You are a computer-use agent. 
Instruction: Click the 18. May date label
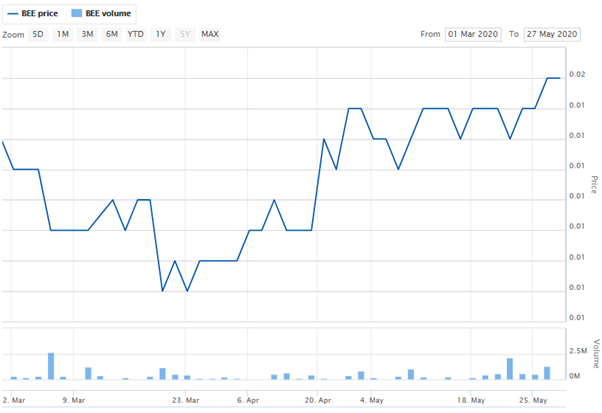click(471, 400)
